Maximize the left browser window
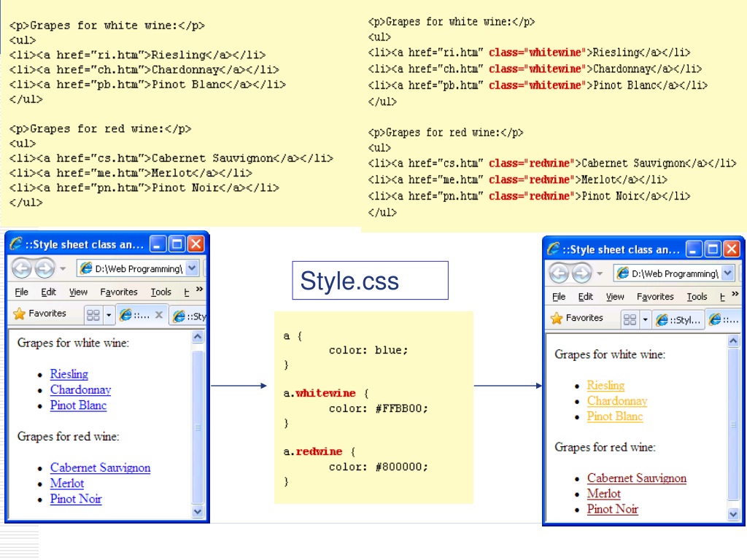 click(177, 244)
